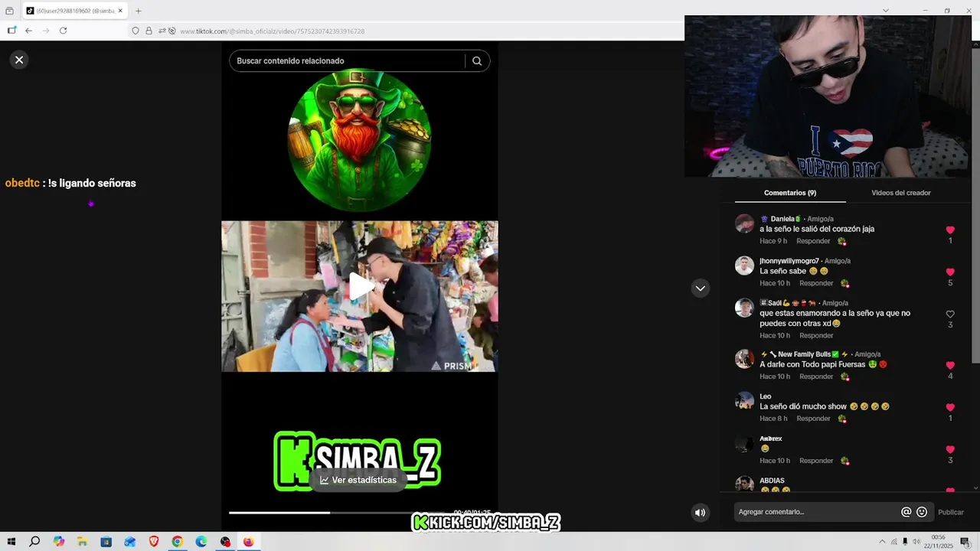
Task: Mute the video with speaker icon
Action: coord(700,513)
